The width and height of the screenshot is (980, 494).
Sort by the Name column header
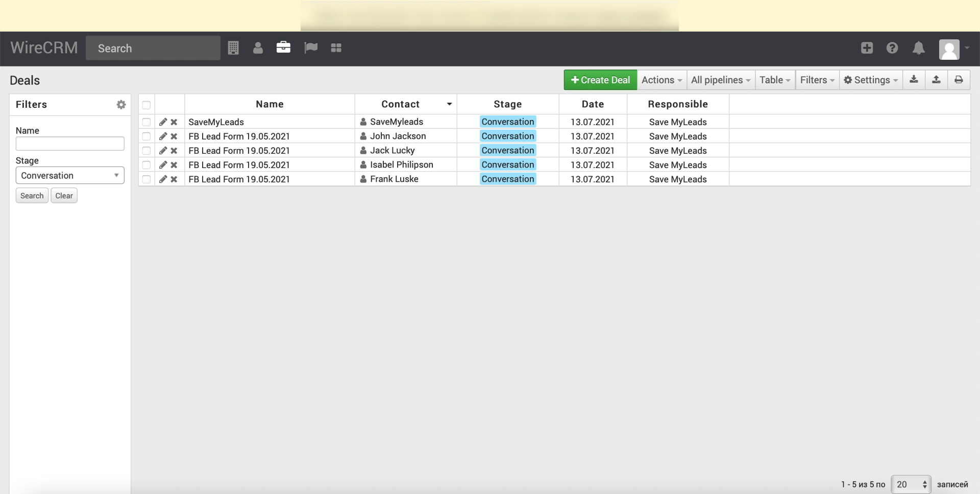[x=269, y=104]
